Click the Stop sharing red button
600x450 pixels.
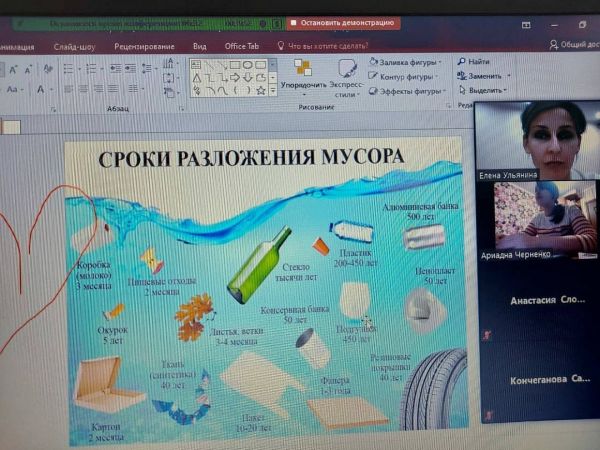coord(343,23)
